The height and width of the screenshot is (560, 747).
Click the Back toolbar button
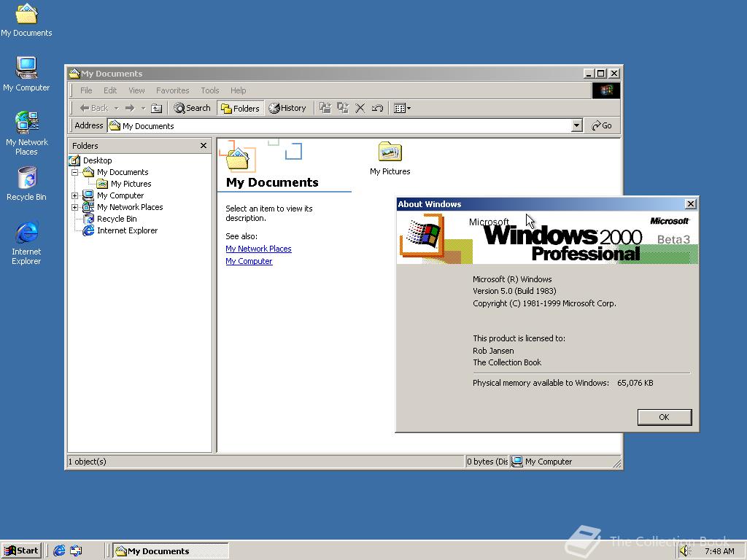[x=94, y=108]
